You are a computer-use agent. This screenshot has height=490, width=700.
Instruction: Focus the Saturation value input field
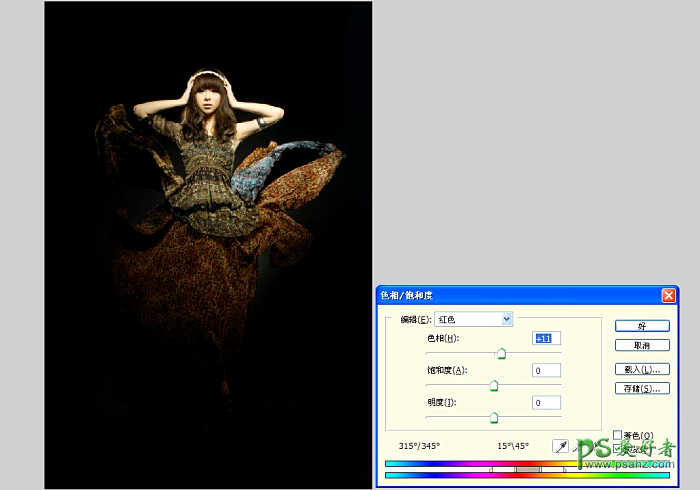(547, 371)
